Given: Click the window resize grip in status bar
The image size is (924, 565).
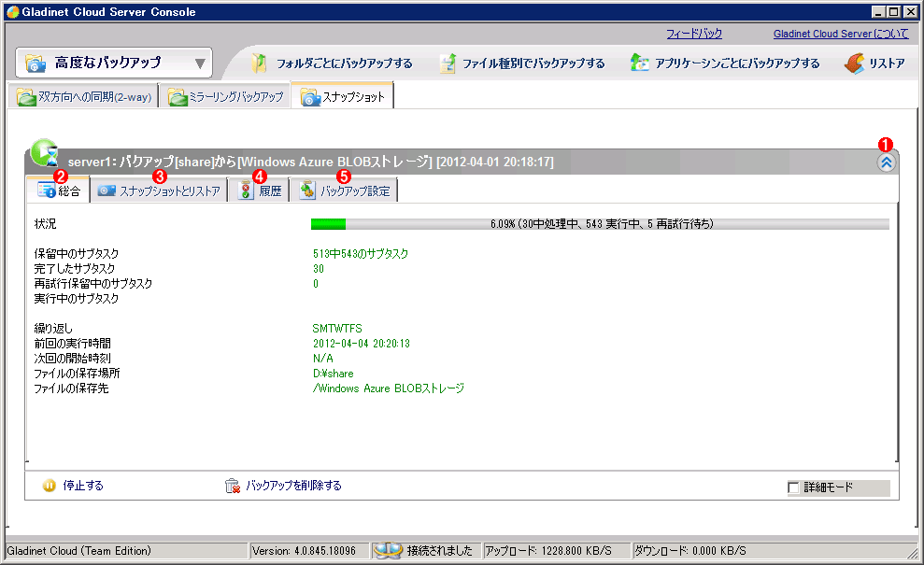Looking at the screenshot, I should (x=912, y=553).
